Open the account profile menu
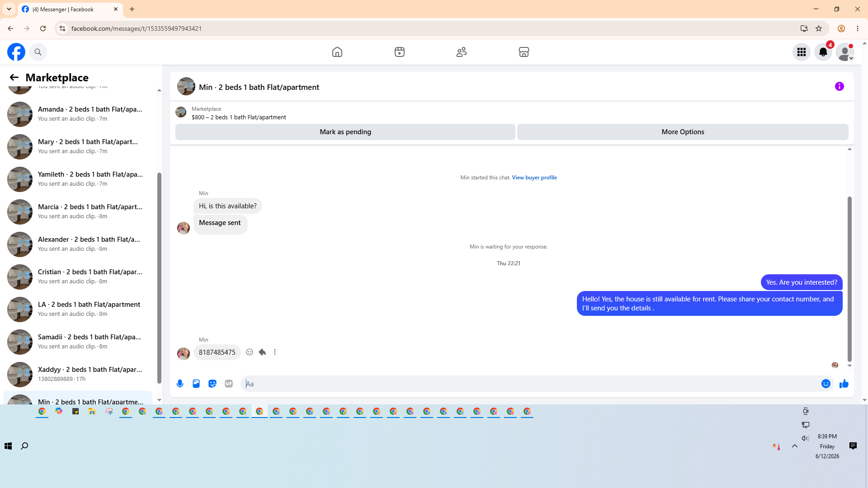Screen dimensions: 868x488 pyautogui.click(x=845, y=52)
